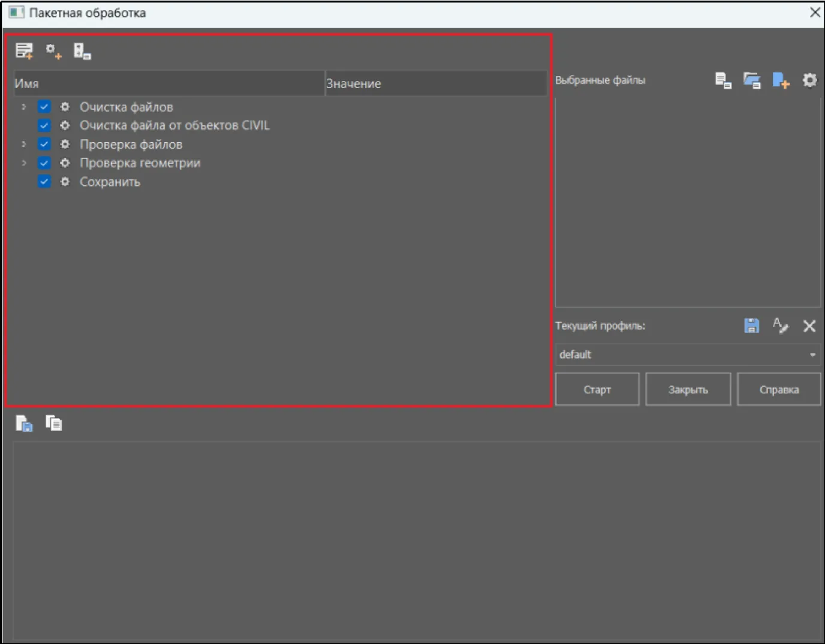Click the remove operation icon in top toolbar
The width and height of the screenshot is (825, 644).
82,52
